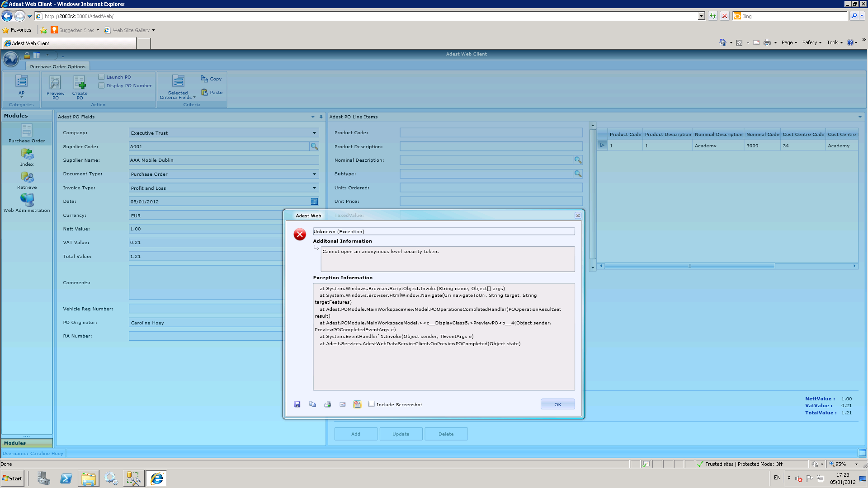Open Windows Explorer from the taskbar

coord(89,479)
